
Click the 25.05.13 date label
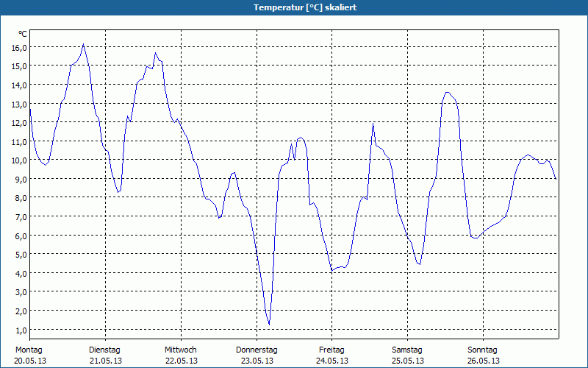tap(408, 361)
